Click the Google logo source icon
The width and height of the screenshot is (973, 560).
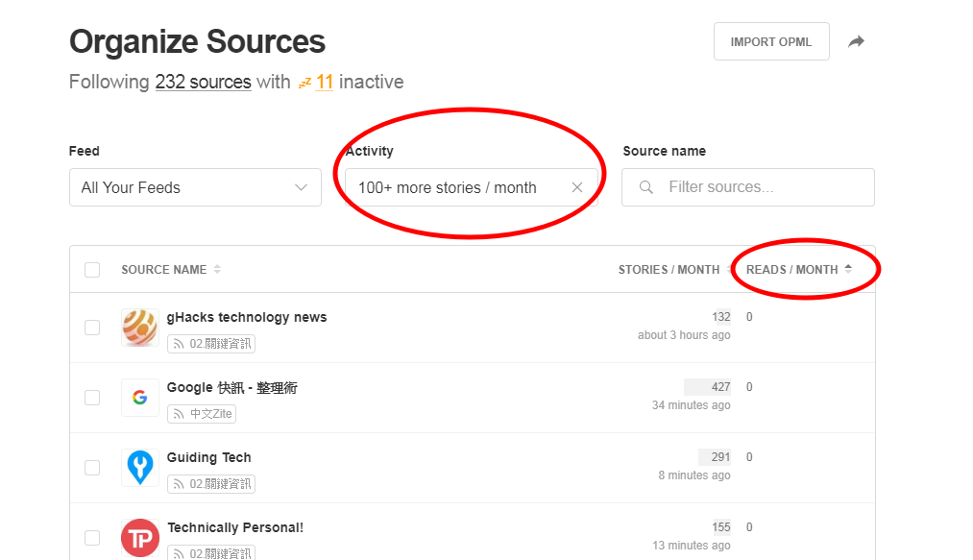pyautogui.click(x=140, y=398)
